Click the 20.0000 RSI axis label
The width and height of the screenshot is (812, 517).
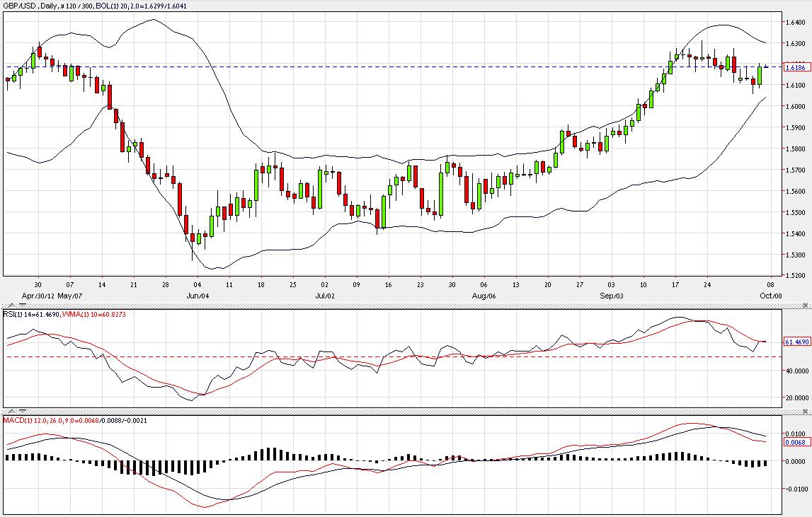click(798, 398)
